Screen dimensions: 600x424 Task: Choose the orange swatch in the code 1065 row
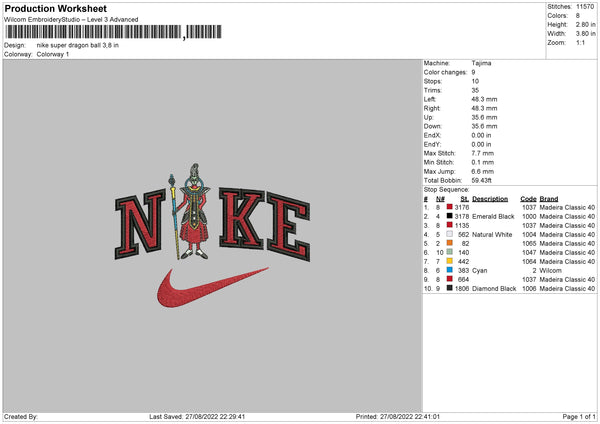pyautogui.click(x=450, y=243)
